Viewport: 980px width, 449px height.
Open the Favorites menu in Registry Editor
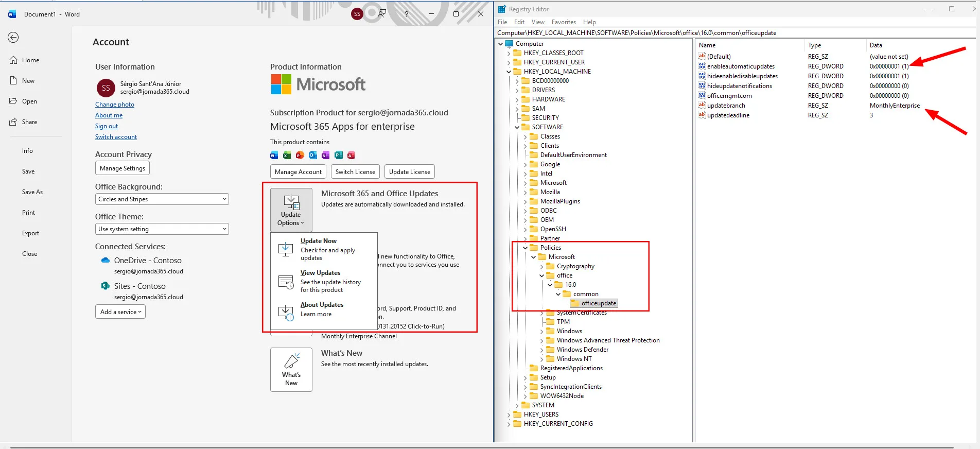pyautogui.click(x=564, y=22)
